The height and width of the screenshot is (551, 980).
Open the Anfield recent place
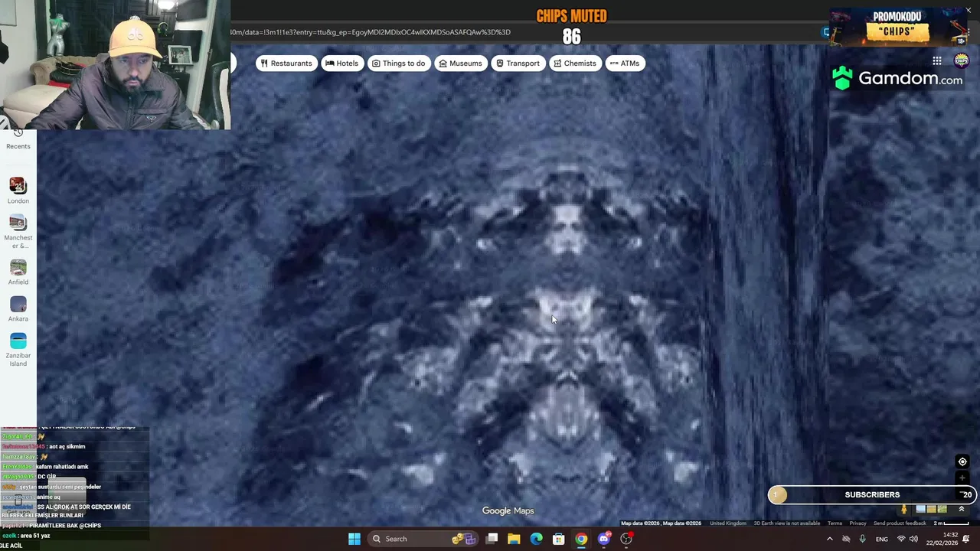coord(18,272)
